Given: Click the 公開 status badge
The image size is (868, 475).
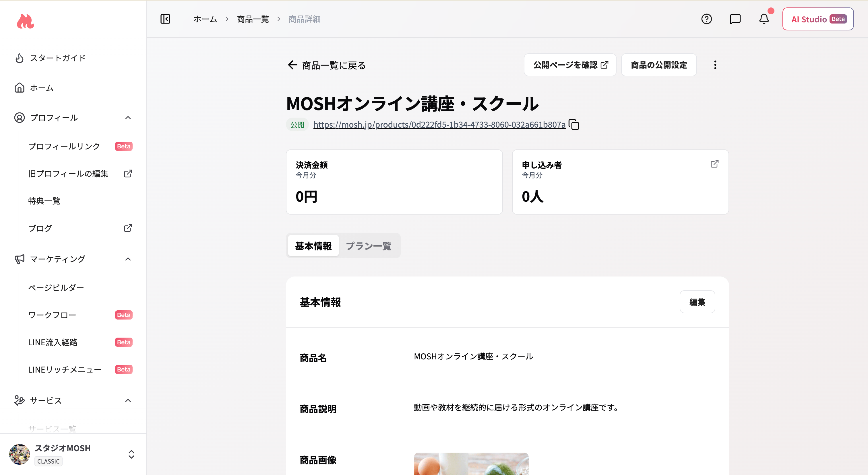Looking at the screenshot, I should (x=297, y=124).
